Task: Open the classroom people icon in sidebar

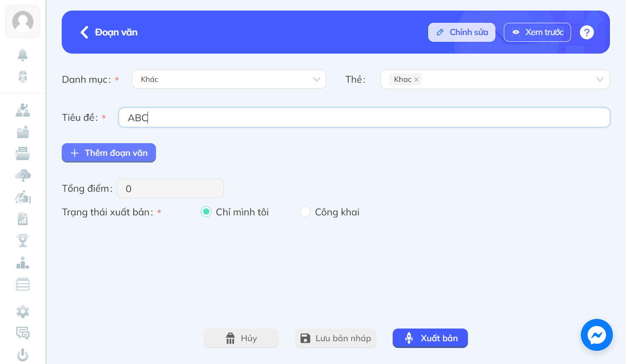Action: pyautogui.click(x=23, y=110)
